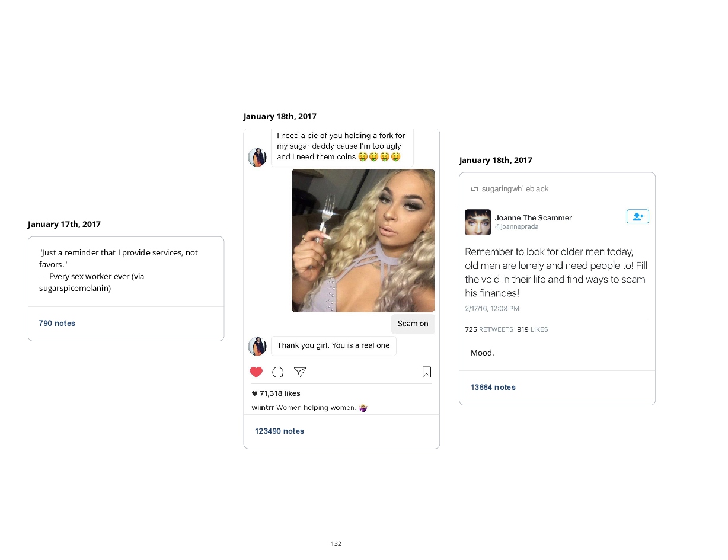Click the follow user button with plus
This screenshot has width=728, height=560.
[x=638, y=216]
